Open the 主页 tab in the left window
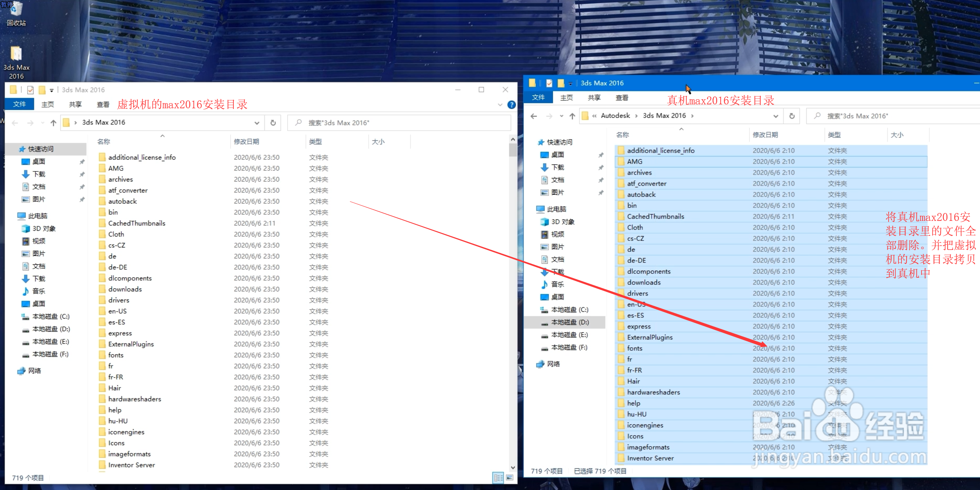This screenshot has width=980, height=490. [47, 104]
